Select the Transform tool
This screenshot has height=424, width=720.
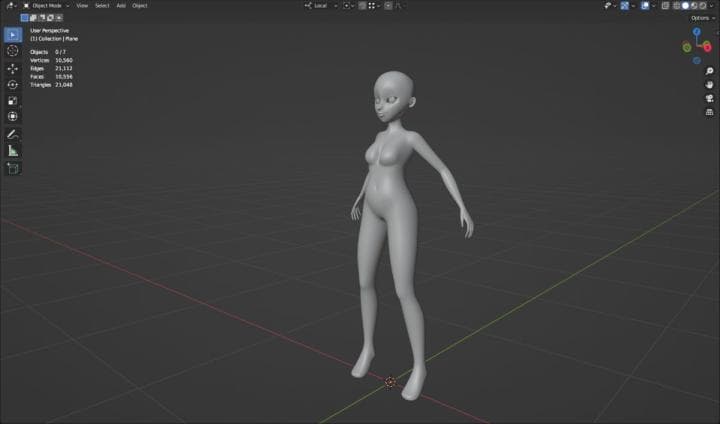point(13,116)
